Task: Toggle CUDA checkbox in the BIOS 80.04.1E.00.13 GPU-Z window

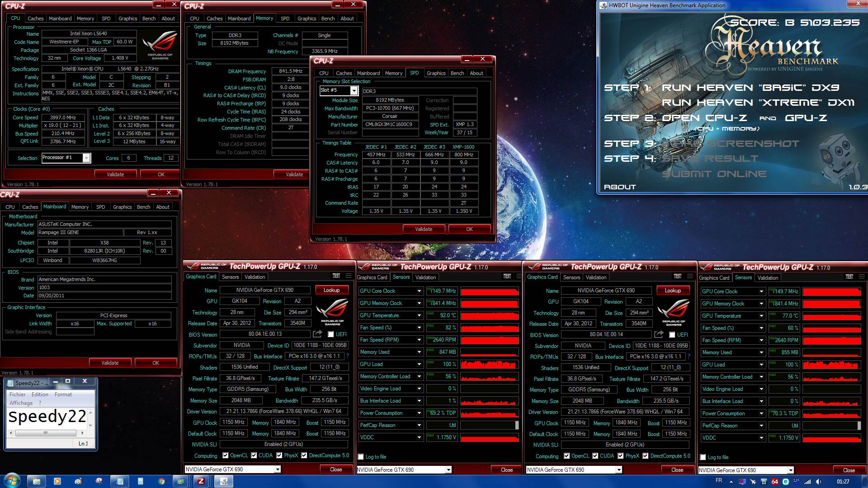Action: 254,455
